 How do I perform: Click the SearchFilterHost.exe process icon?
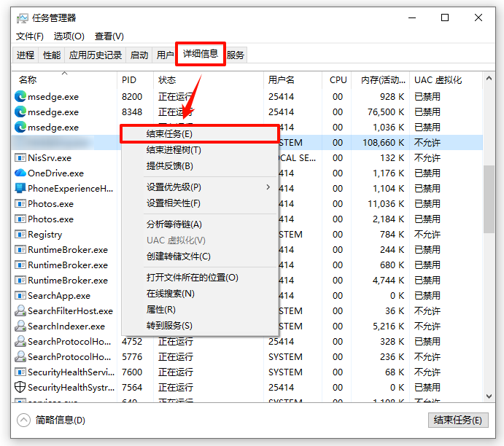tap(20, 311)
